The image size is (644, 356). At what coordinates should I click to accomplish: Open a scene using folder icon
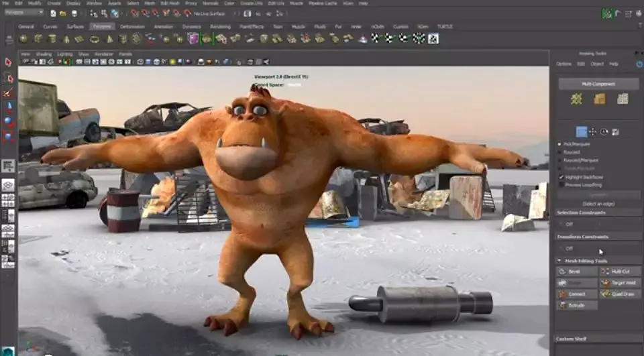(63, 13)
